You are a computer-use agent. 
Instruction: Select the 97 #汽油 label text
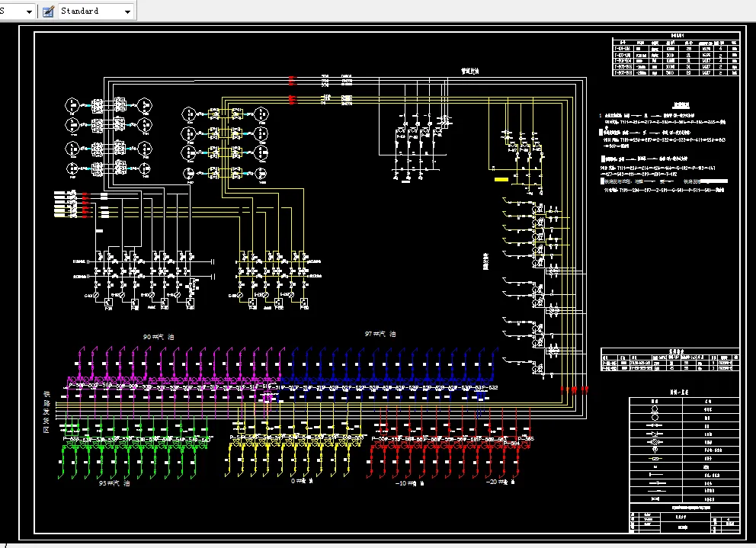[x=380, y=335]
